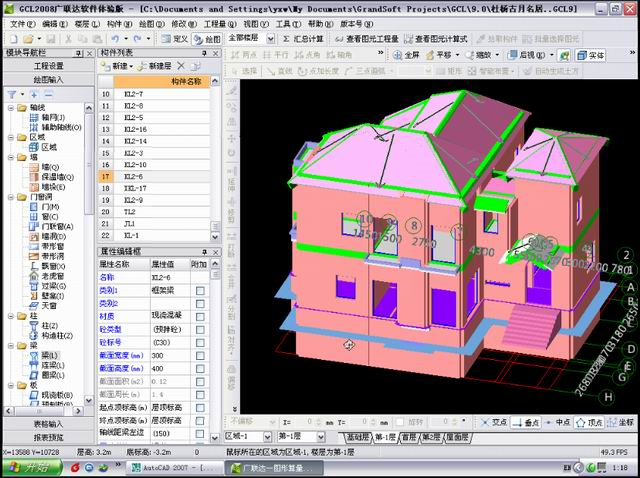This screenshot has height=478, width=640.
Task: Switch to the 首层 floor tab
Action: [x=409, y=437]
